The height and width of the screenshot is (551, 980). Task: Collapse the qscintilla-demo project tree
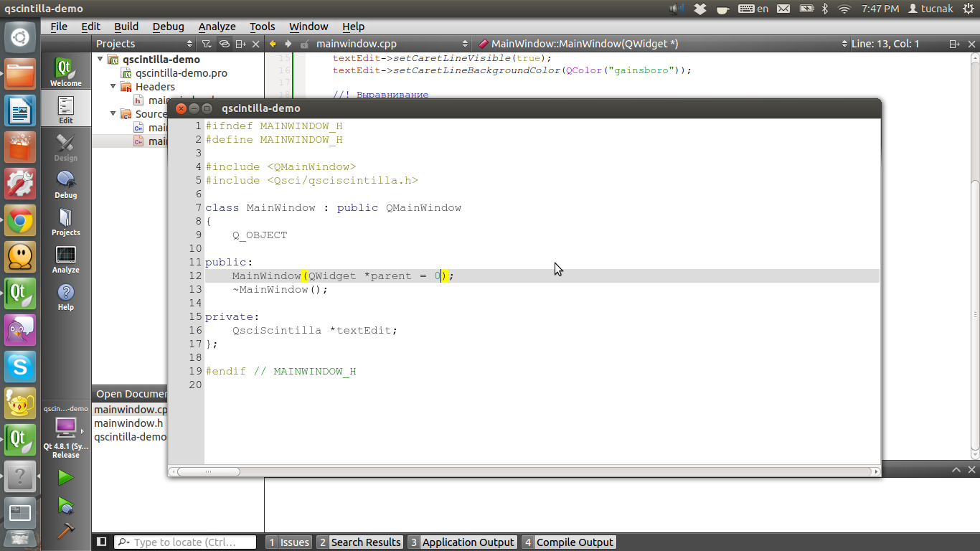(100, 59)
